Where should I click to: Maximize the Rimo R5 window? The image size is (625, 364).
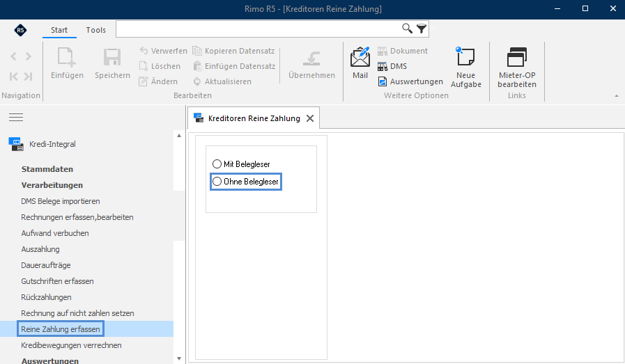point(585,9)
